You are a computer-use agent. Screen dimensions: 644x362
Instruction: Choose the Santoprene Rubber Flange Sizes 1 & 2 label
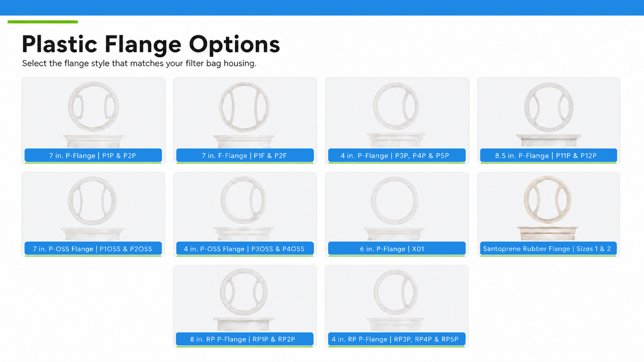(x=548, y=249)
